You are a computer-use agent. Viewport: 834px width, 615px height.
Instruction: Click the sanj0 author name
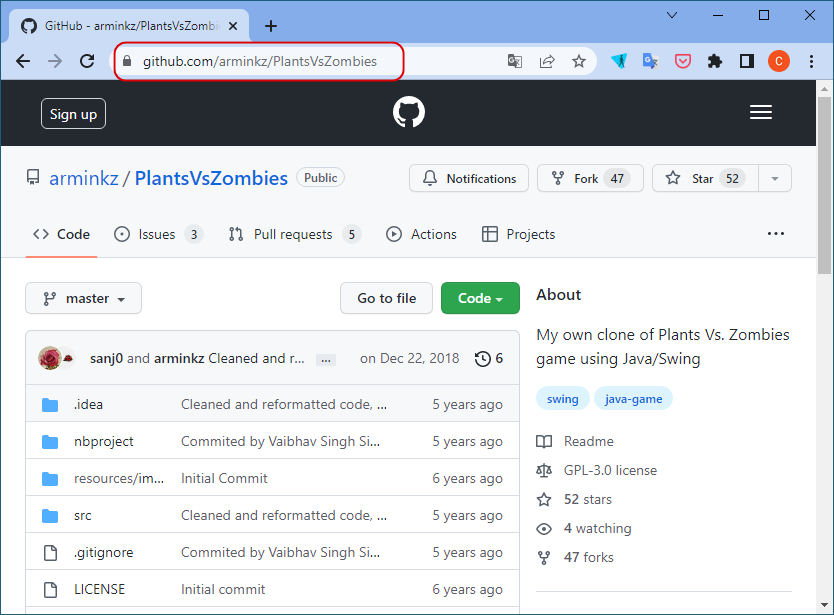coord(106,359)
